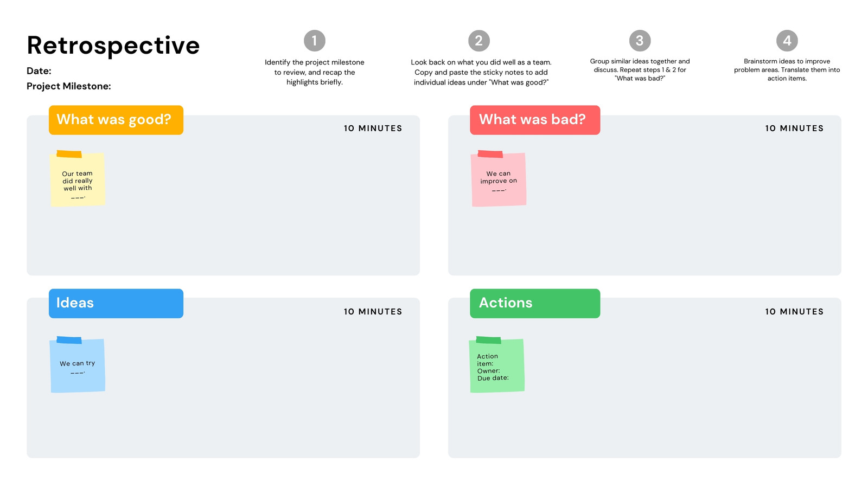Click the step 1 numbered circle

click(315, 41)
